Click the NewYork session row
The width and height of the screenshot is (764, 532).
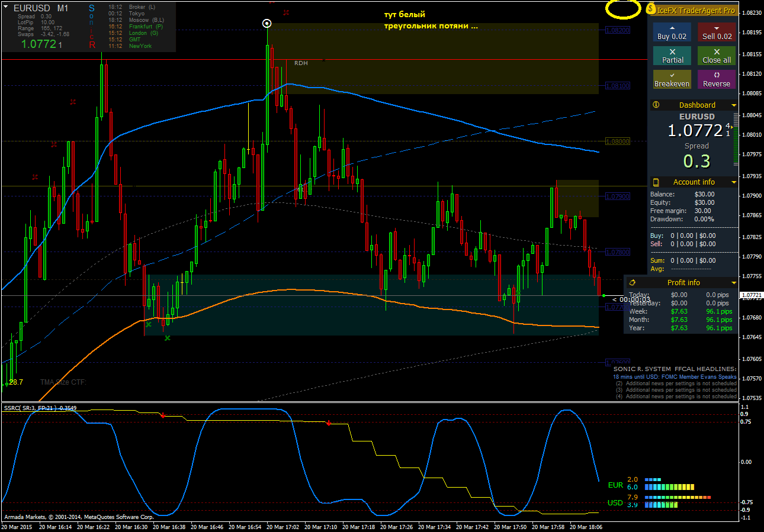(129, 46)
